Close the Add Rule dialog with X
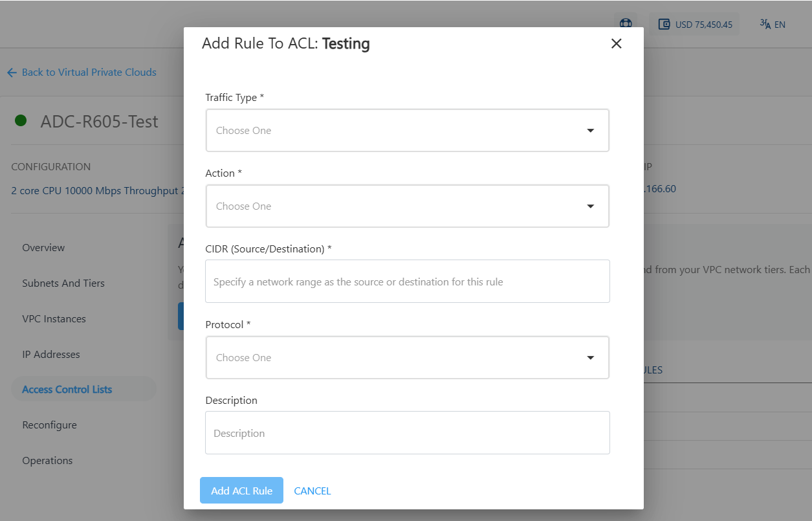Image resolution: width=812 pixels, height=521 pixels. [616, 43]
